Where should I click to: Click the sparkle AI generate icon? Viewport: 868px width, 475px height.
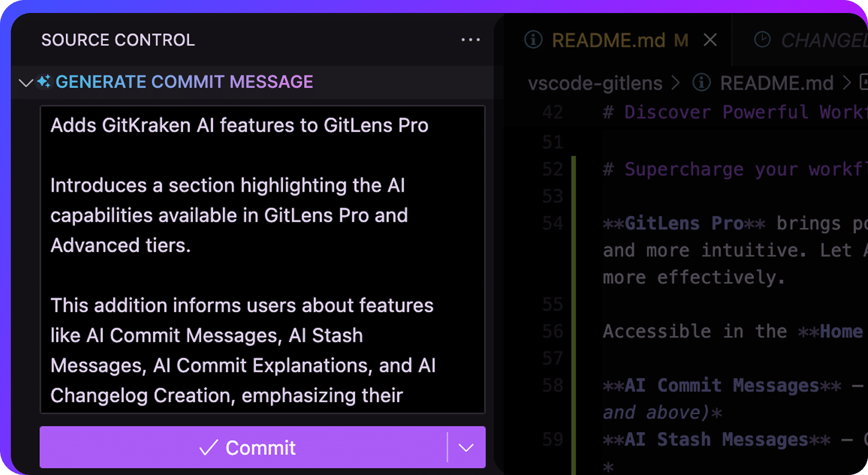pyautogui.click(x=44, y=82)
